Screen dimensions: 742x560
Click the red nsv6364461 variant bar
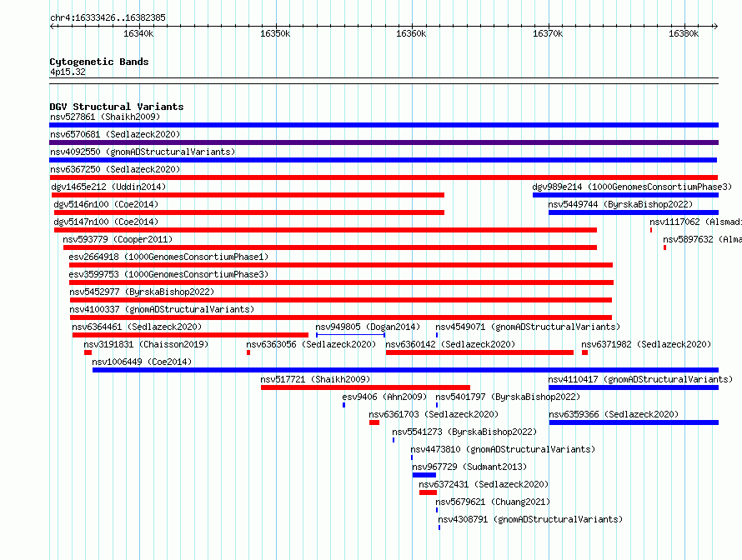[190, 335]
